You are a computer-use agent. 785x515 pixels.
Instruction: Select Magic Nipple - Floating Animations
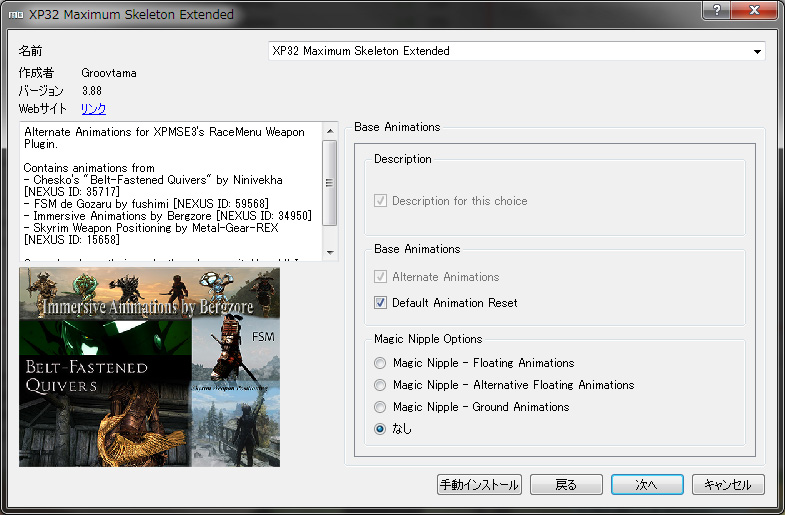pos(380,363)
